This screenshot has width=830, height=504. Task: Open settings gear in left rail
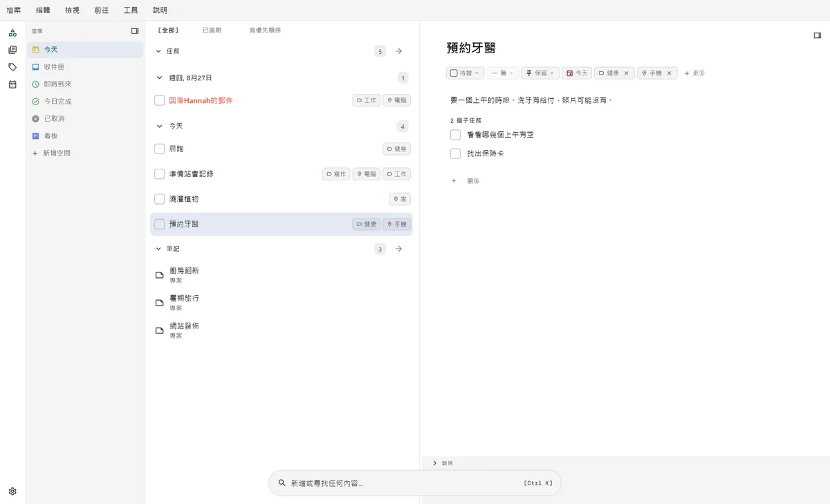(12, 492)
